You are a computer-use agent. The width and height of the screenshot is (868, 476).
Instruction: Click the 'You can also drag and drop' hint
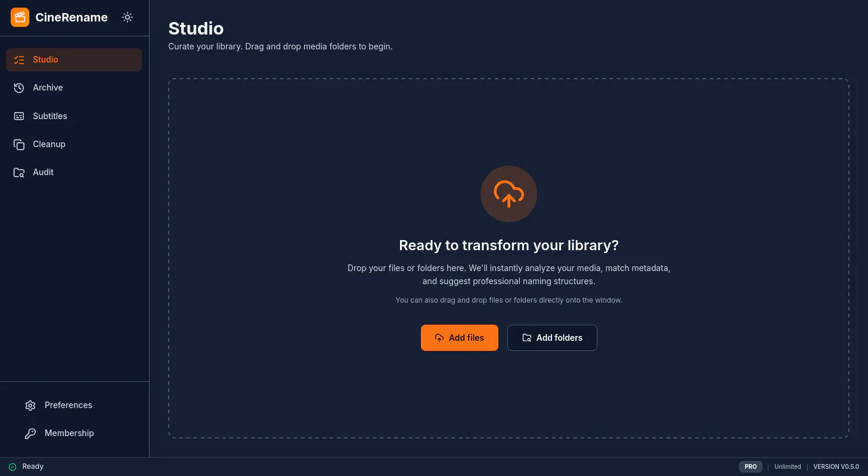point(509,300)
